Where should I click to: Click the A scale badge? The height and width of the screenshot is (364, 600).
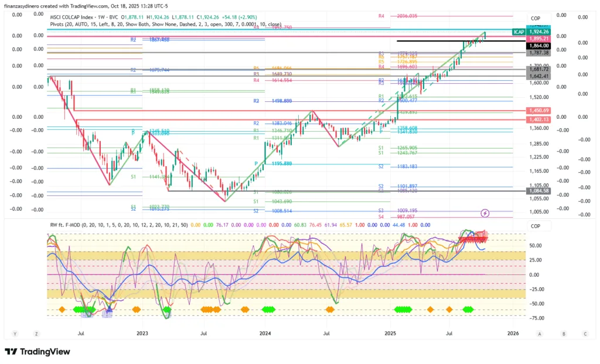coord(539,334)
